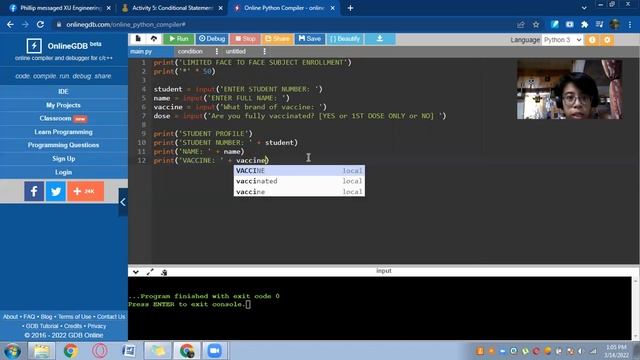Switch to the untitled file tab

236,51
